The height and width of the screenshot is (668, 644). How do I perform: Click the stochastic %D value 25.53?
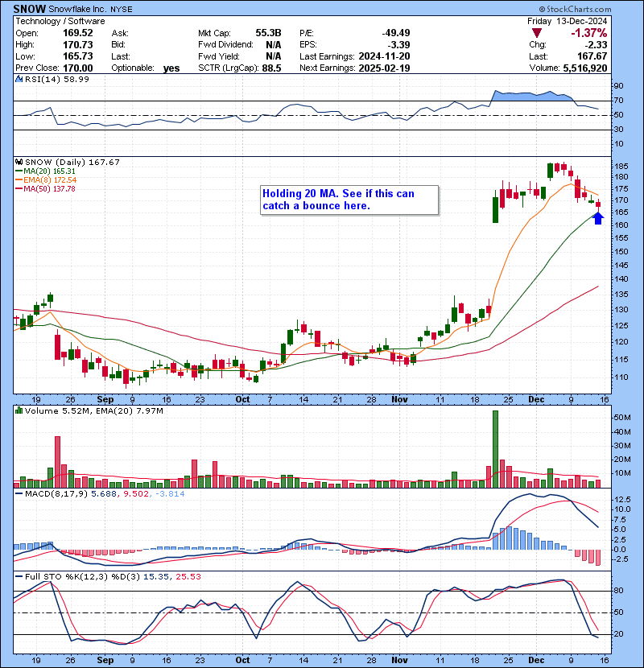pyautogui.click(x=188, y=576)
